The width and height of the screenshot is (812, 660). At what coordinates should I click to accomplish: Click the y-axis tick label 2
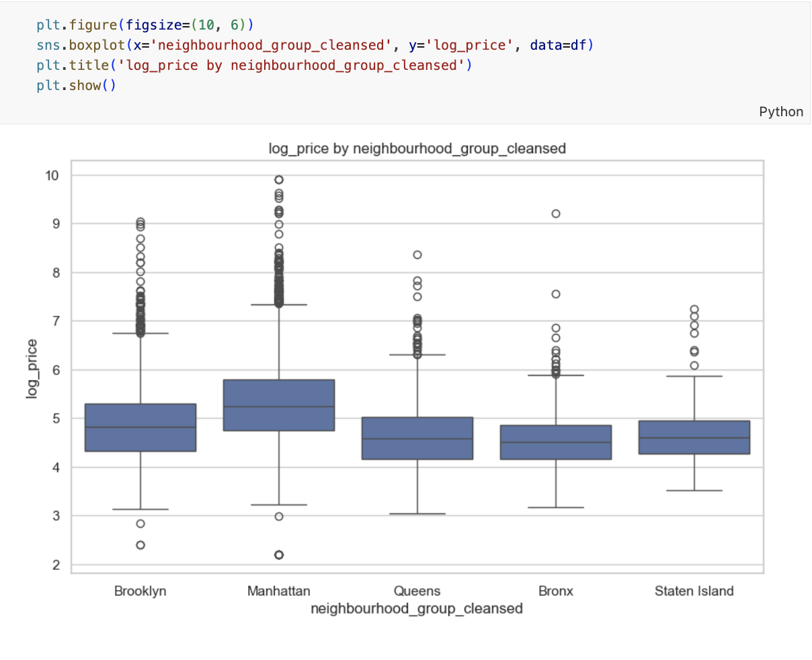(x=56, y=565)
